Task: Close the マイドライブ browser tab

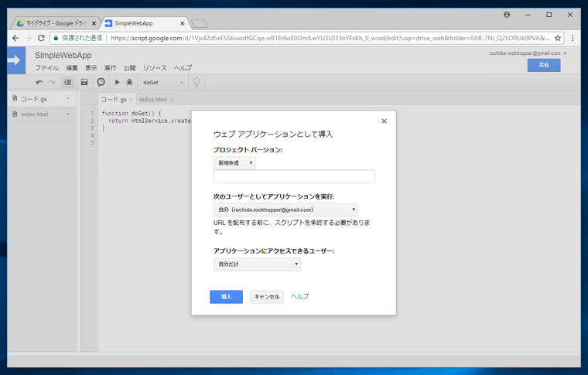Action: click(94, 23)
